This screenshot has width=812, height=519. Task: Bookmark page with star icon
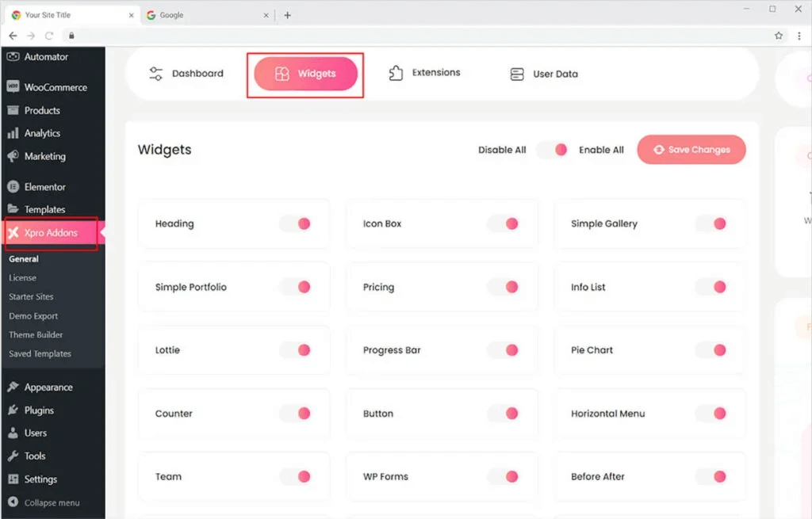click(x=779, y=36)
